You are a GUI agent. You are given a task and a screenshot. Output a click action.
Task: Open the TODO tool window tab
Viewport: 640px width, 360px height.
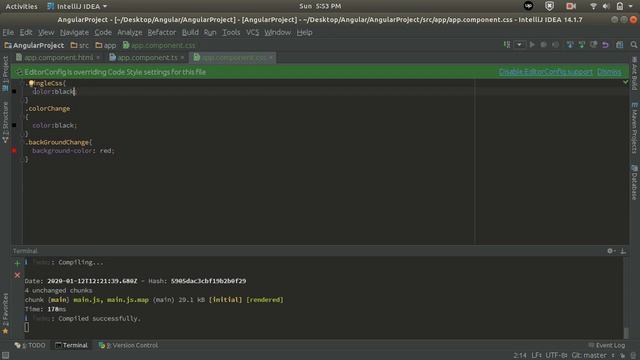point(30,345)
